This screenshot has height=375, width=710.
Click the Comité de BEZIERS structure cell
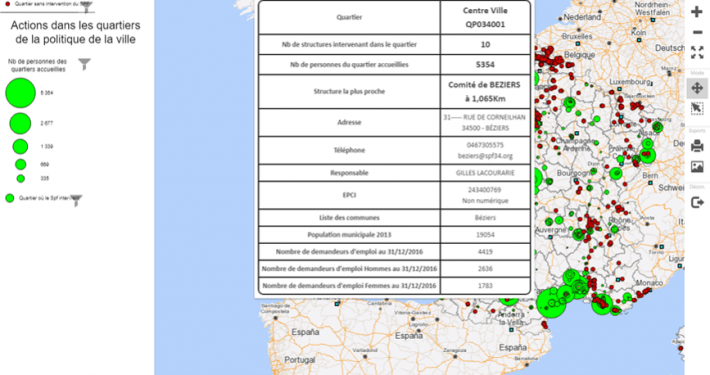pos(485,91)
